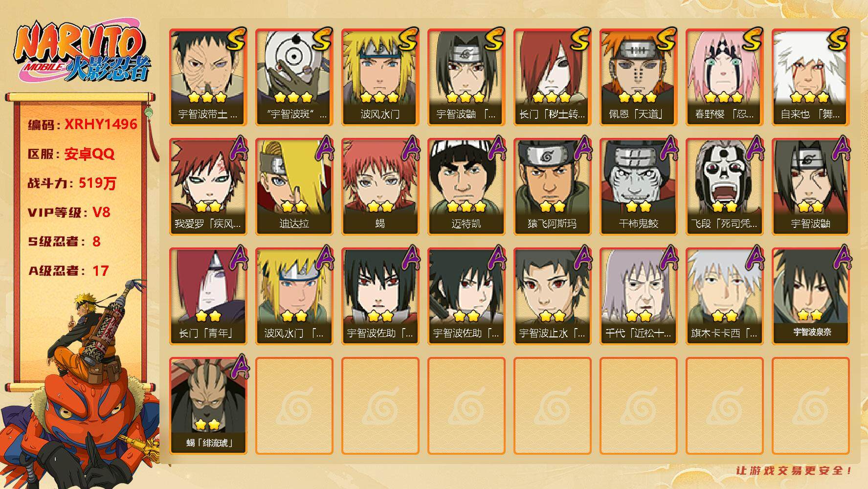The height and width of the screenshot is (489, 868).
Task: Select the 波风水门 S-rank ninja card
Action: 380,77
